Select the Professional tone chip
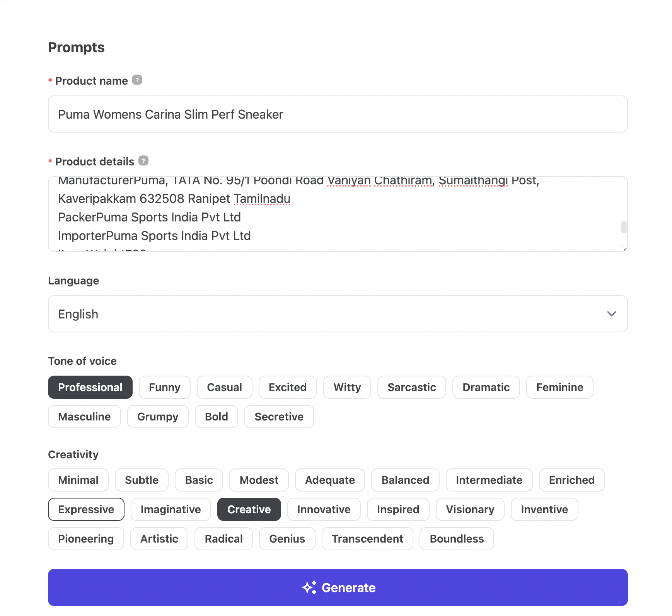 tap(90, 387)
